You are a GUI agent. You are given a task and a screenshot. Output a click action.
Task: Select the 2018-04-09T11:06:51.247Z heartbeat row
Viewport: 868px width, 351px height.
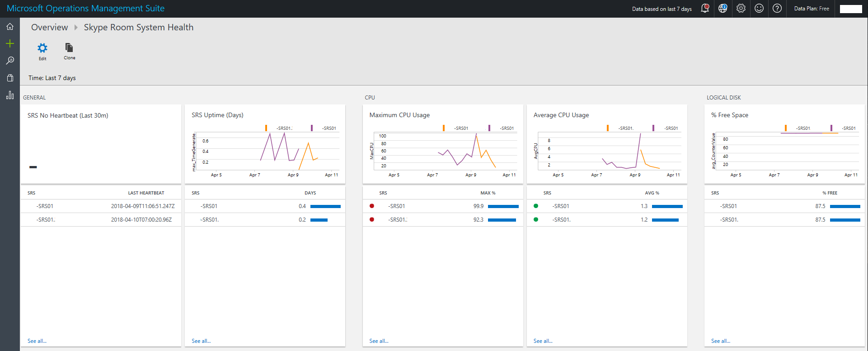(101, 206)
